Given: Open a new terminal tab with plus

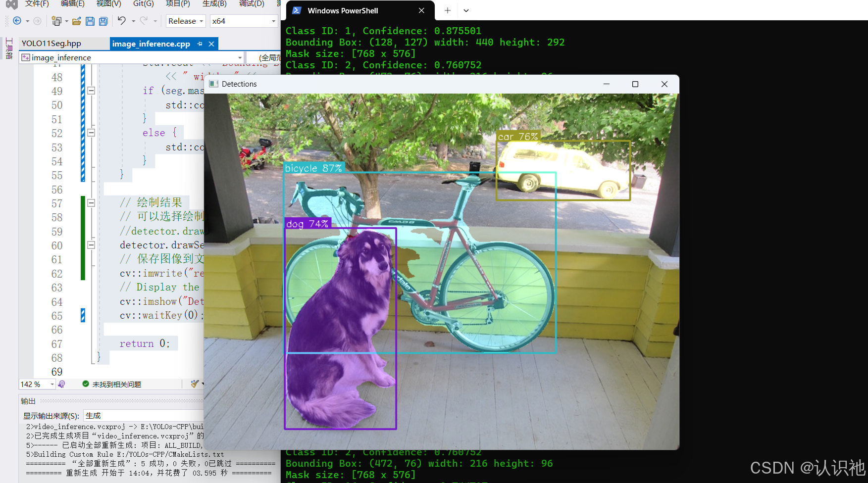Looking at the screenshot, I should click(448, 10).
